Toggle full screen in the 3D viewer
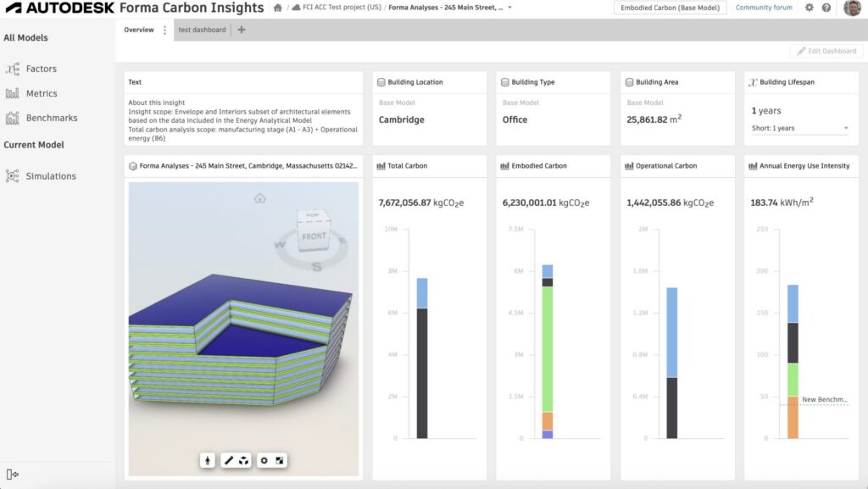 click(280, 460)
